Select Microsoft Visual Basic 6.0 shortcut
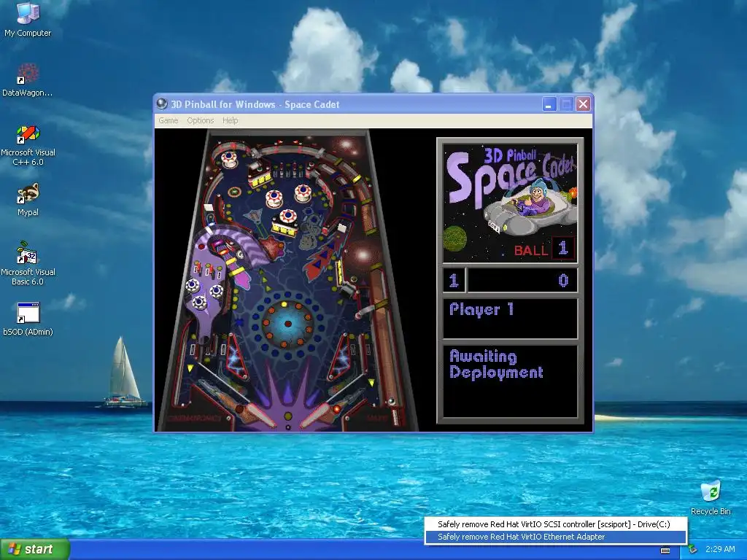 click(x=28, y=263)
